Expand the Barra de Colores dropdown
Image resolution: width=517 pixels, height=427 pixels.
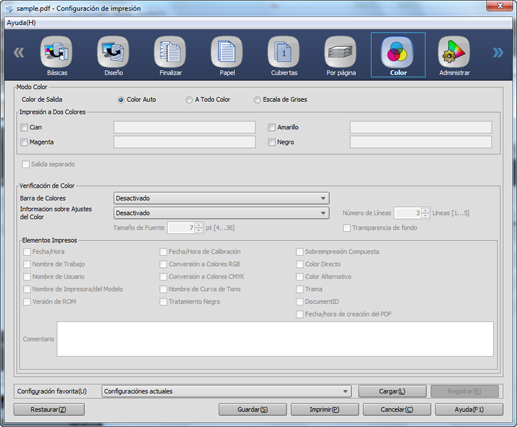point(221,198)
